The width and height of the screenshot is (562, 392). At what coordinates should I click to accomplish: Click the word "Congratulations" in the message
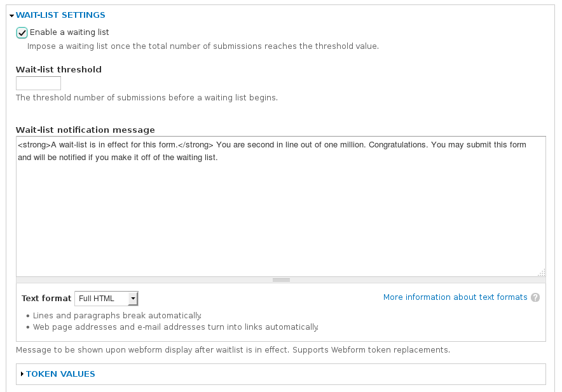(x=397, y=145)
